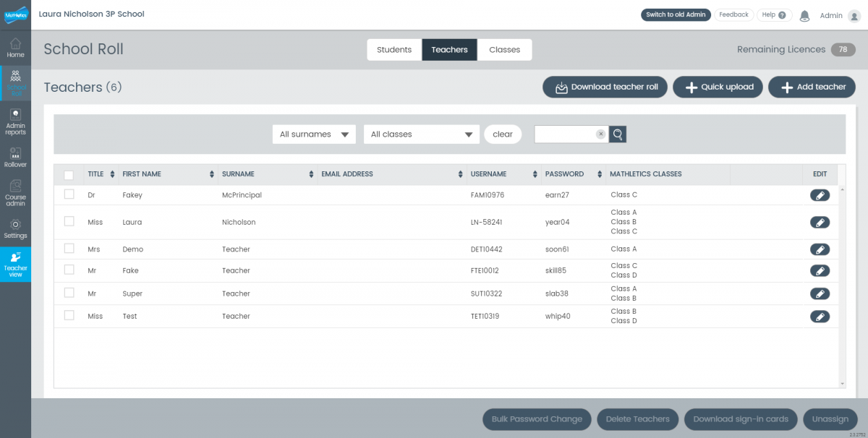This screenshot has height=438, width=868.
Task: Switch to the Students tab
Action: [393, 49]
